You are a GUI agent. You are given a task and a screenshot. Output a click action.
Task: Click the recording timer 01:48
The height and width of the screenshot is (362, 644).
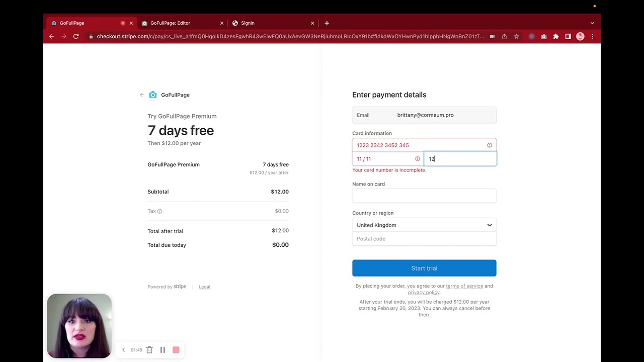[136, 350]
